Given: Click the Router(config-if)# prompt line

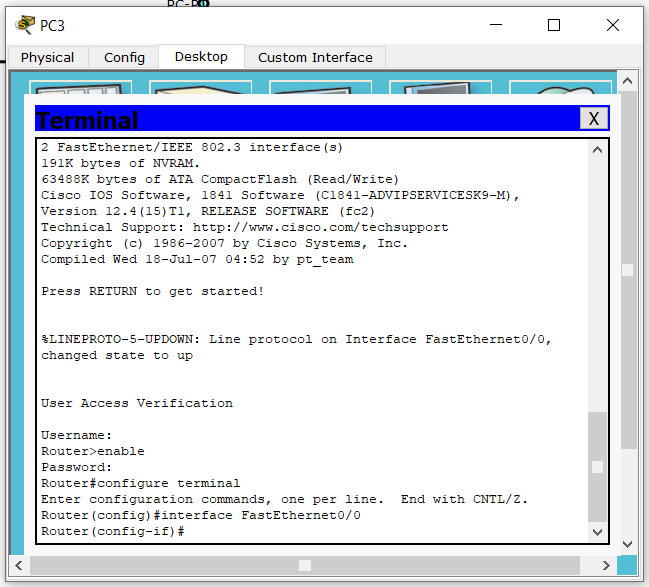Looking at the screenshot, I should pyautogui.click(x=113, y=531).
